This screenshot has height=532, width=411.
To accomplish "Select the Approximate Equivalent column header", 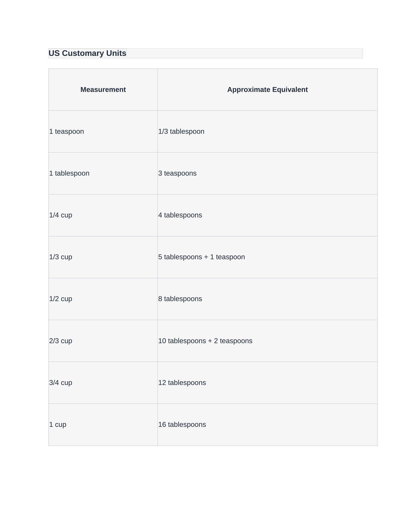I will pos(267,90).
